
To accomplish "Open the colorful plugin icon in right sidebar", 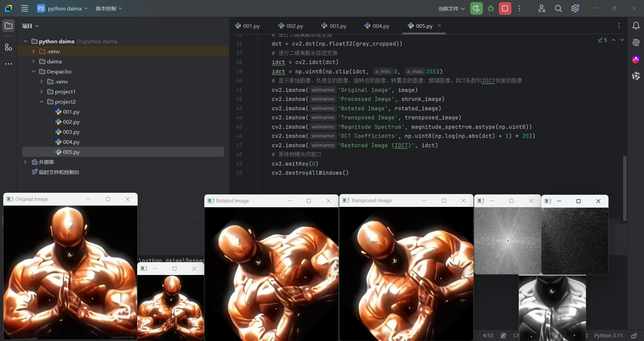I will (x=636, y=59).
